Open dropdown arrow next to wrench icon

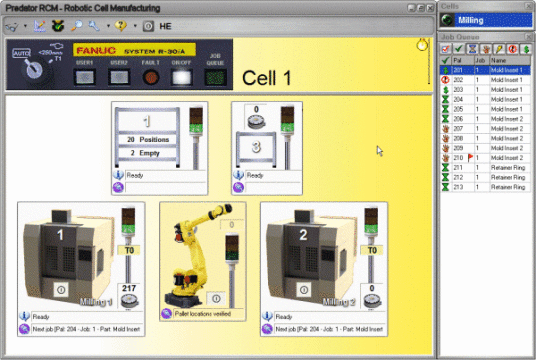tap(108, 26)
